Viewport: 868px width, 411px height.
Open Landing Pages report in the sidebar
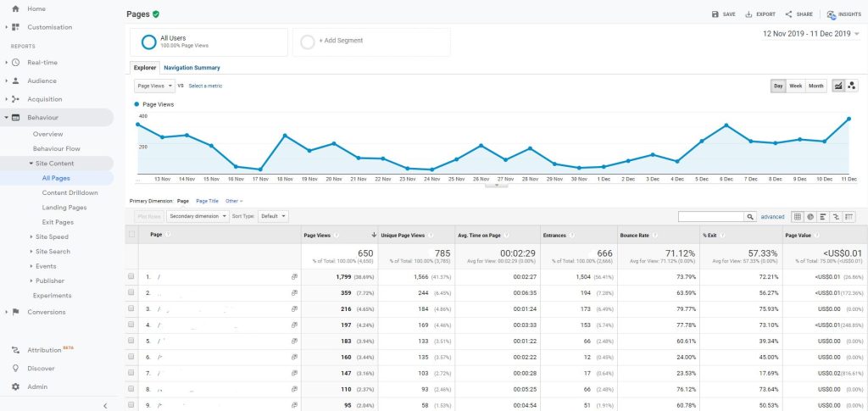click(x=64, y=208)
